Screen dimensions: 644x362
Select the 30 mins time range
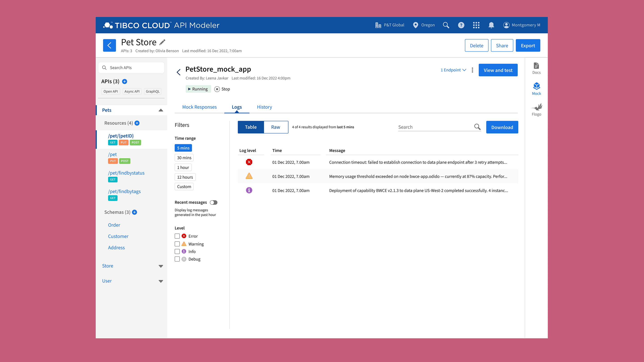click(x=184, y=158)
